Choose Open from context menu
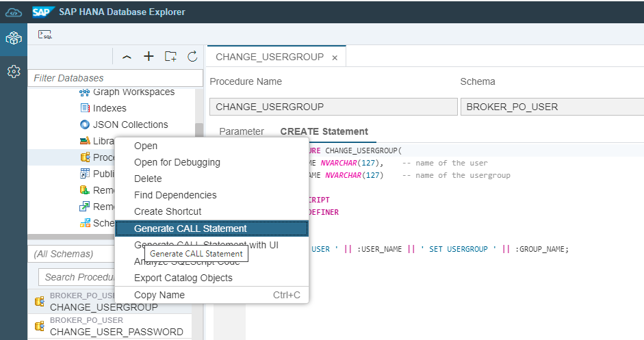Image resolution: width=644 pixels, height=340 pixels. pos(211,146)
